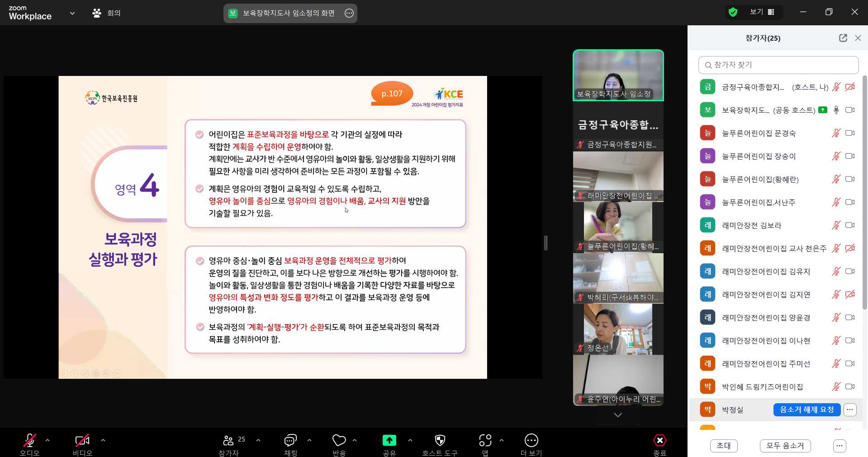This screenshot has width=868, height=457.
Task: Click the 반응 reactions heart icon
Action: click(x=339, y=440)
